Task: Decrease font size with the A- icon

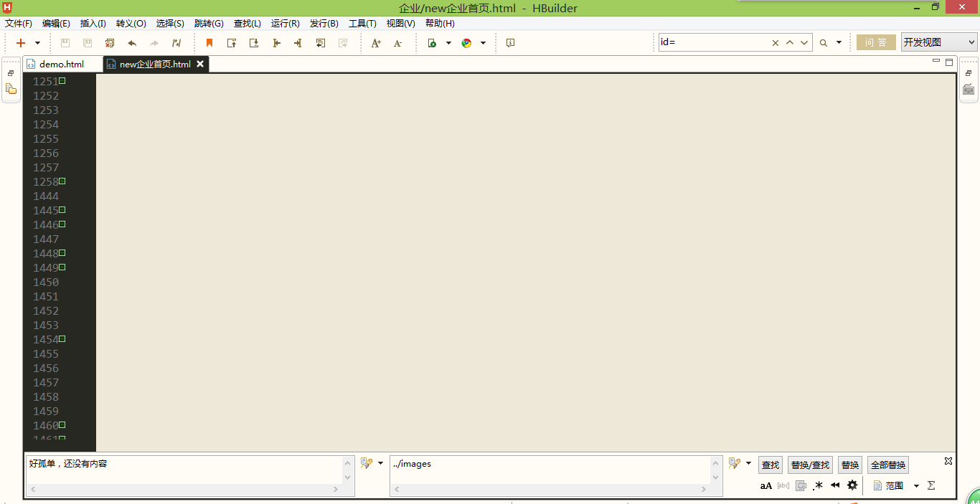Action: pos(398,43)
